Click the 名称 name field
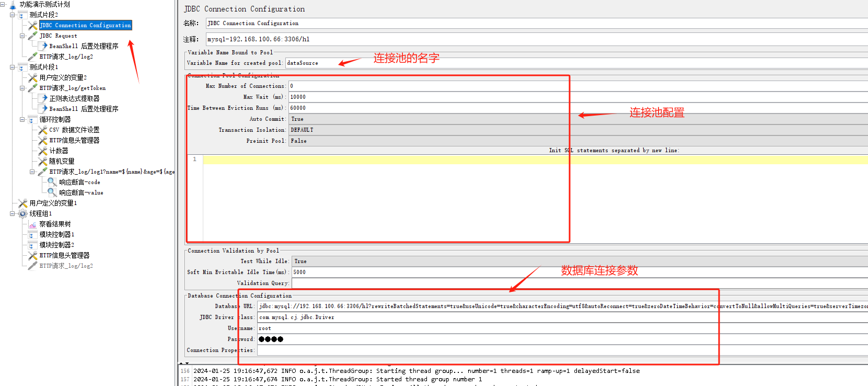 (537, 23)
